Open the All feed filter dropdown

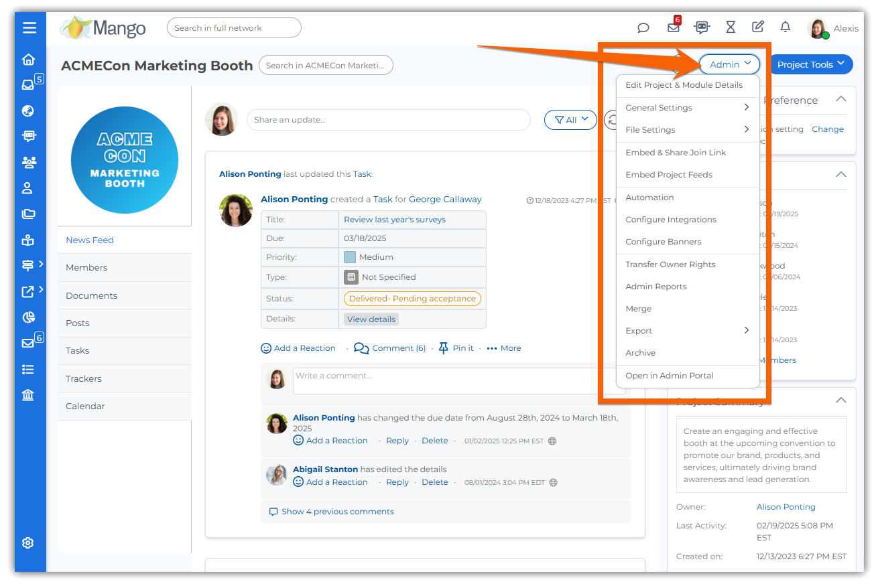570,120
